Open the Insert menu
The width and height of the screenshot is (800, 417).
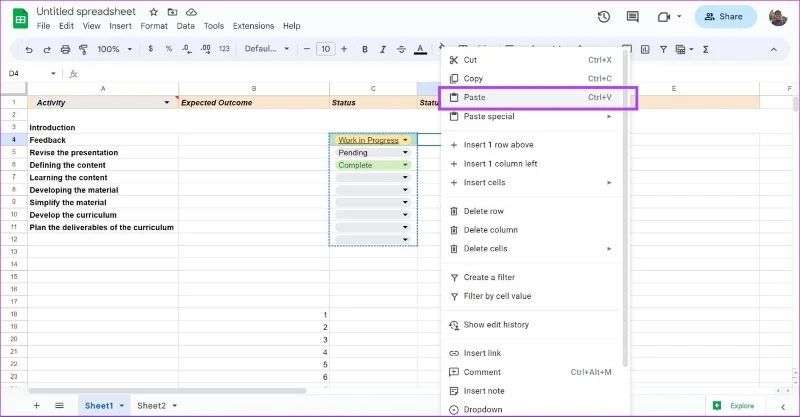pos(120,26)
